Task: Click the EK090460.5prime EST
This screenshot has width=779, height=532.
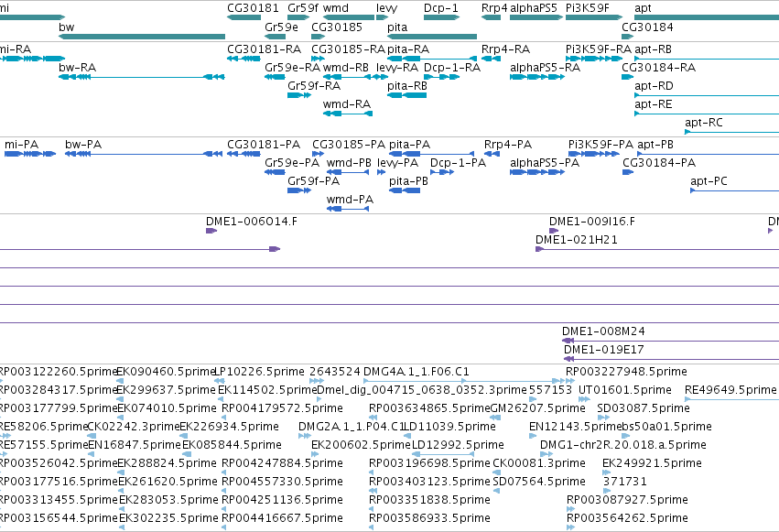Action: (x=120, y=381)
